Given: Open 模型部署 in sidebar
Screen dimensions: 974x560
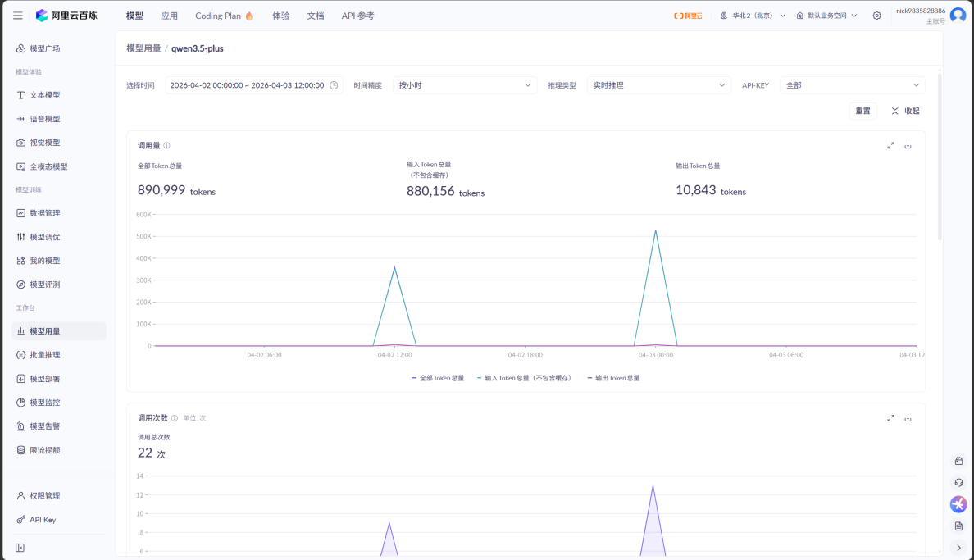Looking at the screenshot, I should pyautogui.click(x=59, y=379).
